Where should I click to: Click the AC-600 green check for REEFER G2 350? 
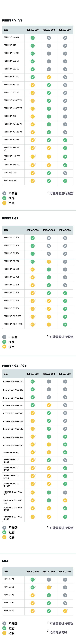[x=49, y=269]
